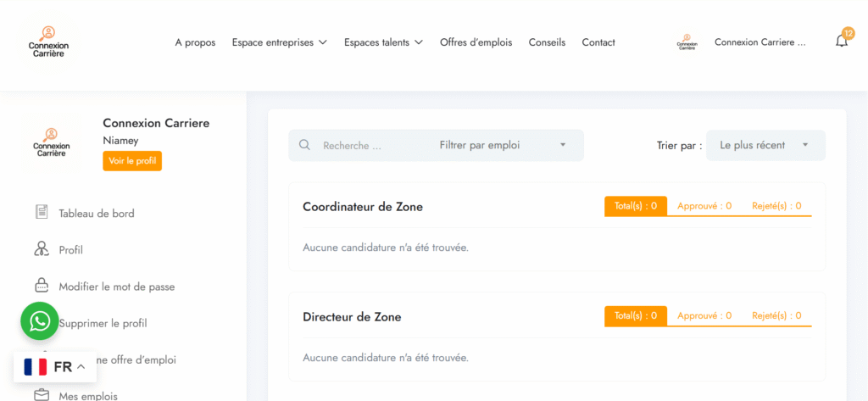Image resolution: width=868 pixels, height=401 pixels.
Task: Select Approuvé tab for Coordinateur de Zone
Action: (704, 206)
